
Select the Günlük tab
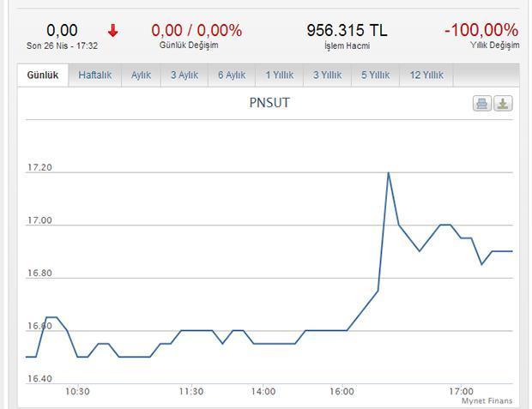pos(43,75)
